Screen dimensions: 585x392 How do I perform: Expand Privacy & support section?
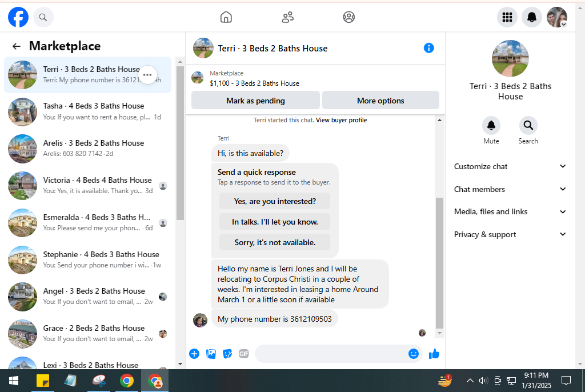510,234
